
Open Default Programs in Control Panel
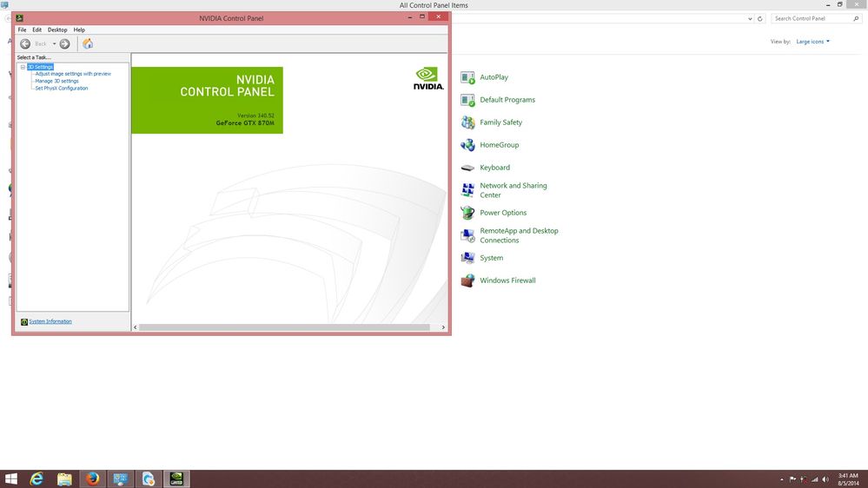coord(507,100)
